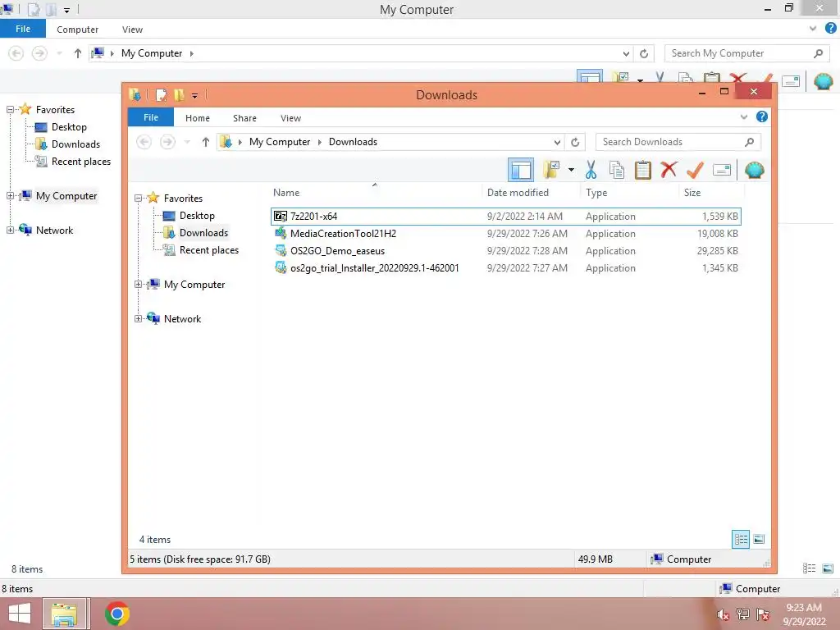840x630 pixels.
Task: Select os2go_trial_Installer_20220929.1-462001 file
Action: (505, 268)
